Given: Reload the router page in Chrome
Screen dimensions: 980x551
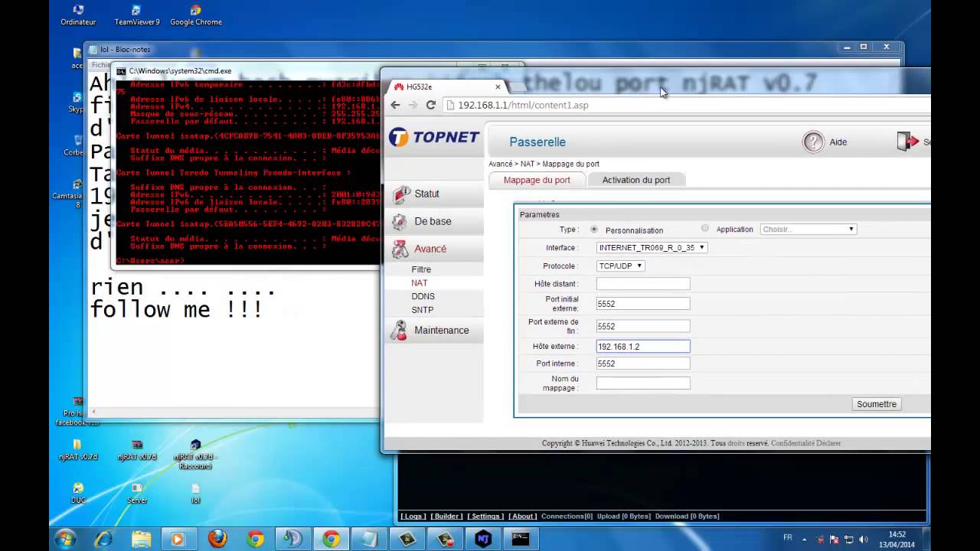Looking at the screenshot, I should [431, 105].
